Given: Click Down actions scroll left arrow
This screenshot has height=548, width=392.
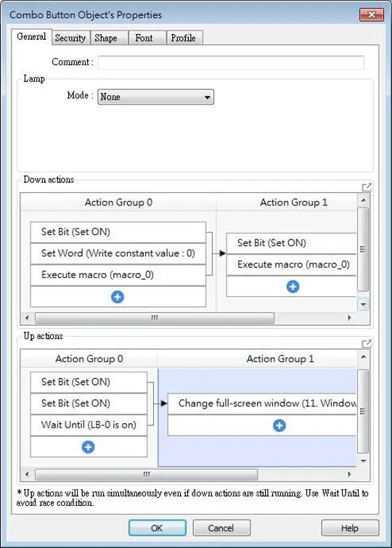Looking at the screenshot, I should pyautogui.click(x=28, y=318).
